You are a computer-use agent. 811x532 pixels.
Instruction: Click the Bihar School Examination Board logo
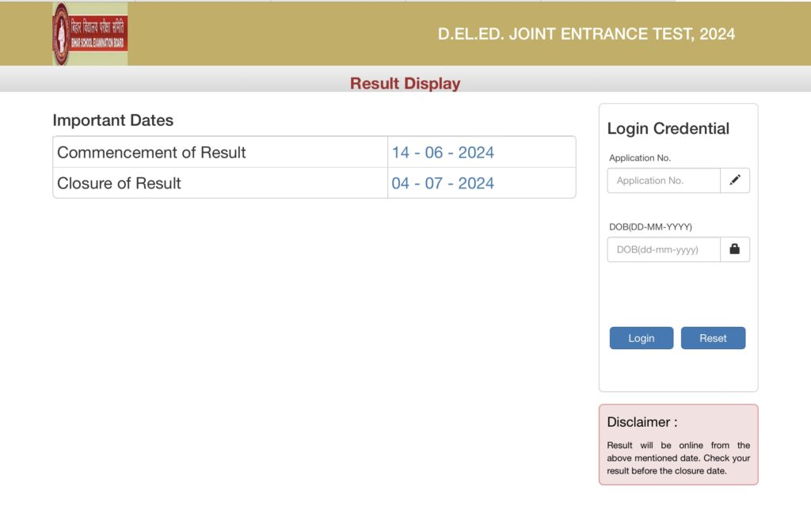click(x=90, y=33)
